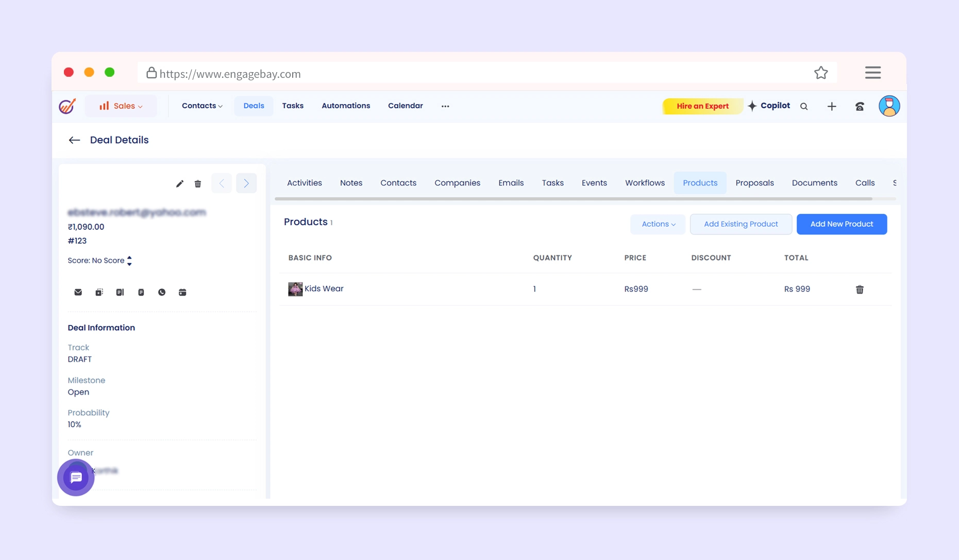This screenshot has height=560, width=959.
Task: Remove the Kids Wear product row with the trash icon
Action: 860,290
